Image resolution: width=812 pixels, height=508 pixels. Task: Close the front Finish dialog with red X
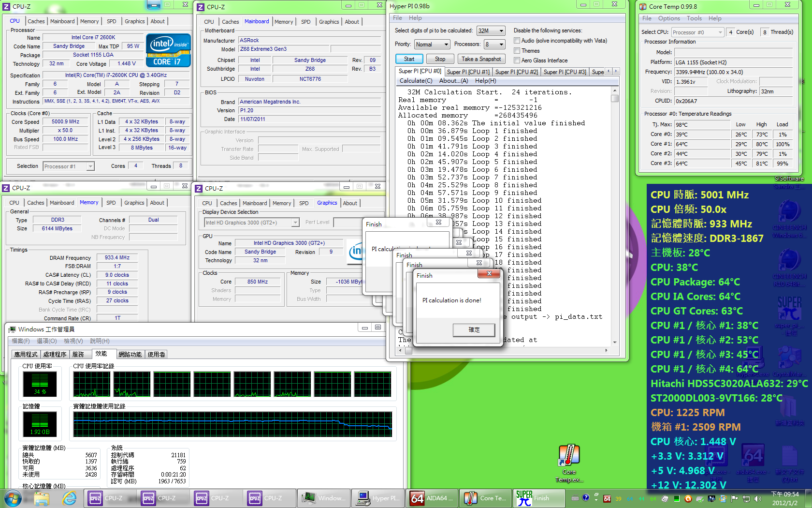489,274
